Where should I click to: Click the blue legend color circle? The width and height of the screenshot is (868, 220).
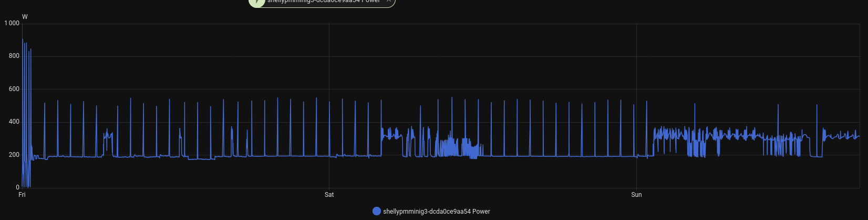pos(376,211)
